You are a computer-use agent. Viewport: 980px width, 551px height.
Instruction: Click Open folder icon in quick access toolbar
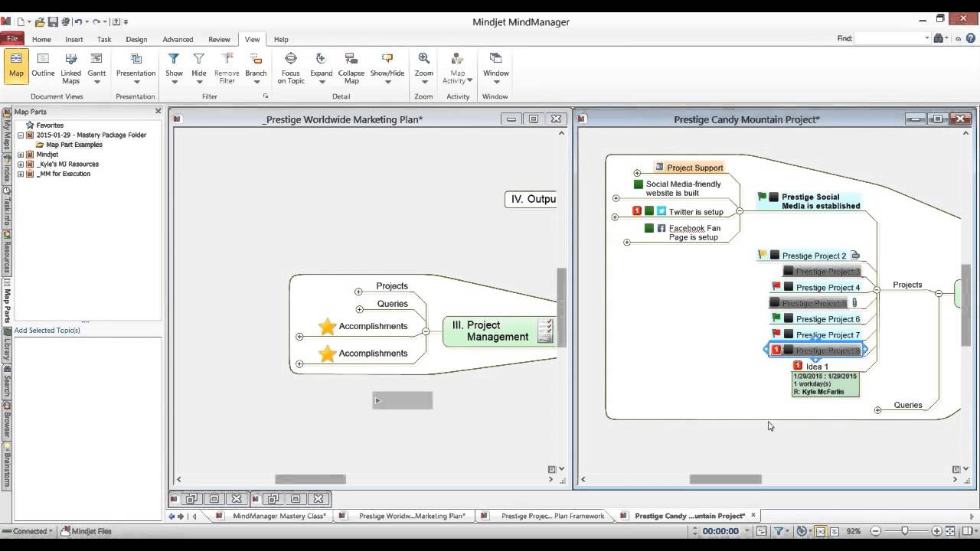point(40,21)
